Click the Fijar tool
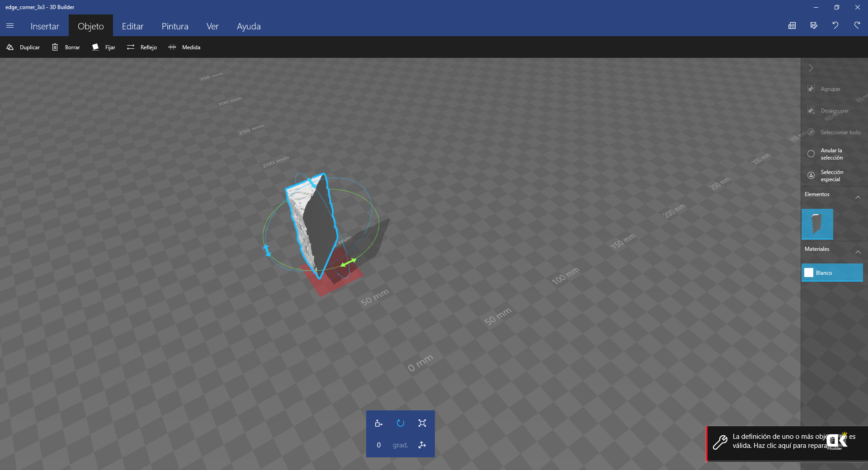 point(104,47)
